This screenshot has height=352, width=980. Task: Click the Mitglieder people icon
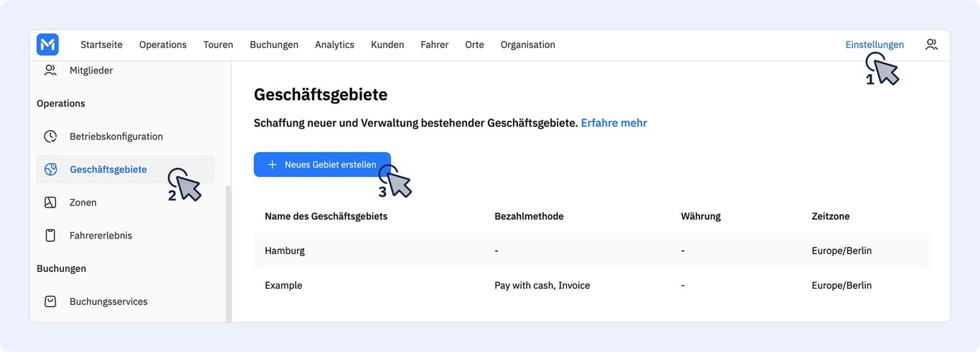pos(50,70)
